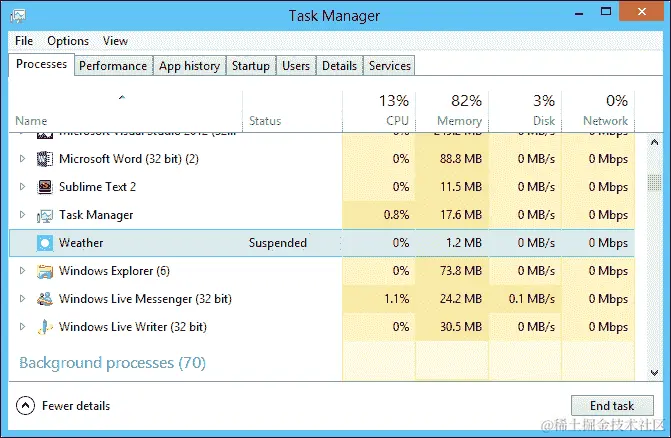
Task: Click the 0.1 MB/s disk value
Action: click(x=532, y=299)
